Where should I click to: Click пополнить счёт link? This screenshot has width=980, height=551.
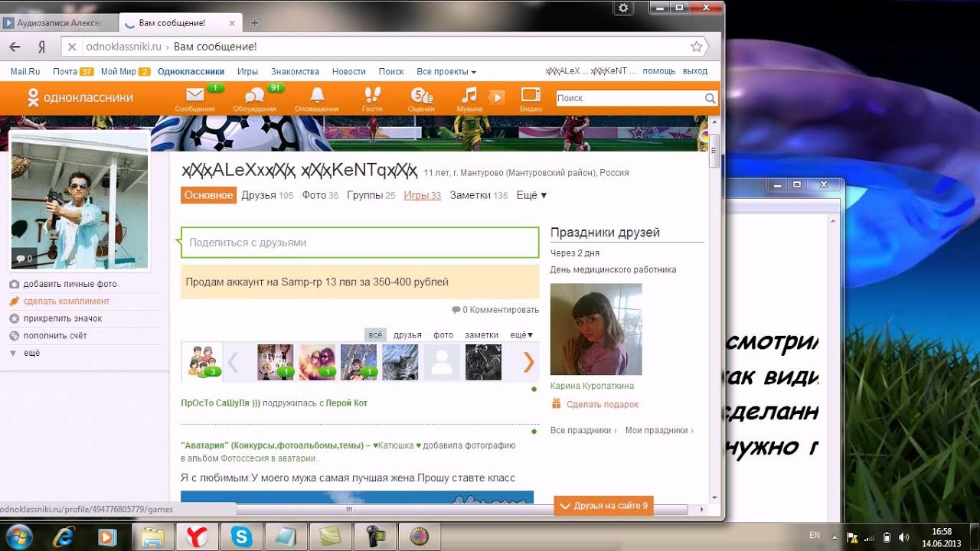[55, 335]
